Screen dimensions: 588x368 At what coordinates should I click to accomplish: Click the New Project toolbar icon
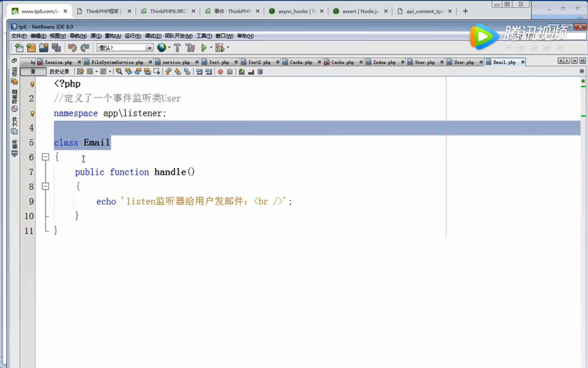point(31,48)
